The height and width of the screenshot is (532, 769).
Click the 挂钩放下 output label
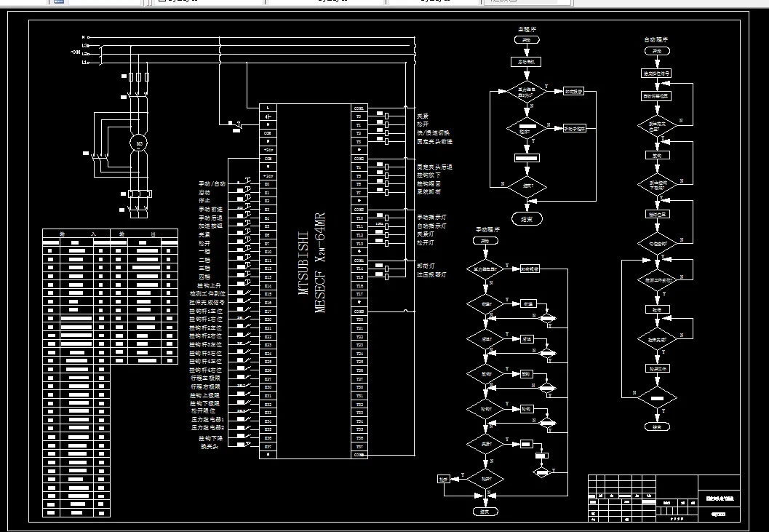(x=429, y=175)
